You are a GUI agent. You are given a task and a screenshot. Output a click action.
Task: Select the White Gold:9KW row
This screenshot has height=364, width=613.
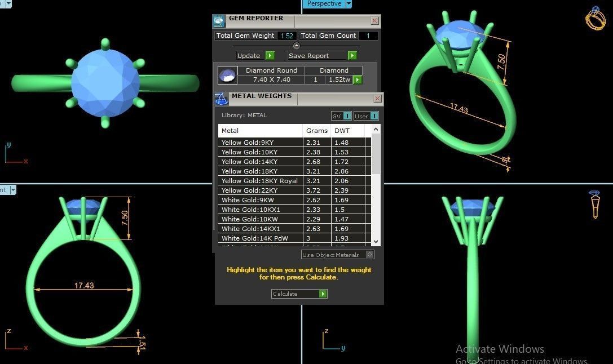(294, 200)
